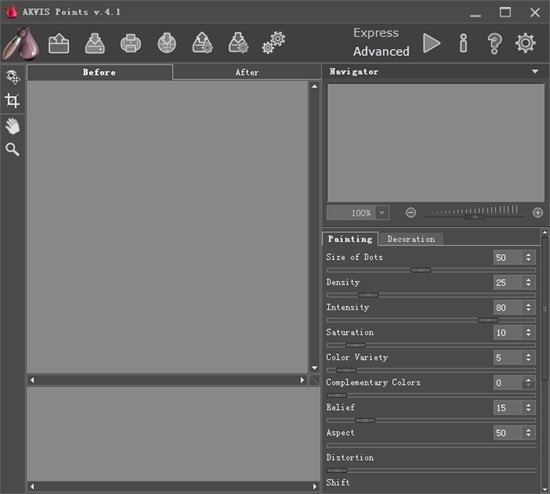Click the Size of Dots slider
Viewport: 550px width, 494px height.
click(431, 270)
